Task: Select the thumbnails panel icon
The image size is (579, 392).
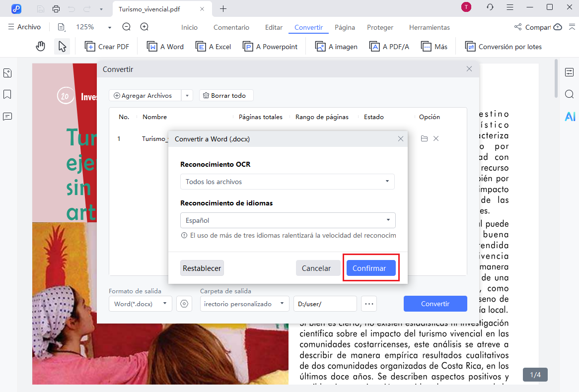Action: pos(7,72)
